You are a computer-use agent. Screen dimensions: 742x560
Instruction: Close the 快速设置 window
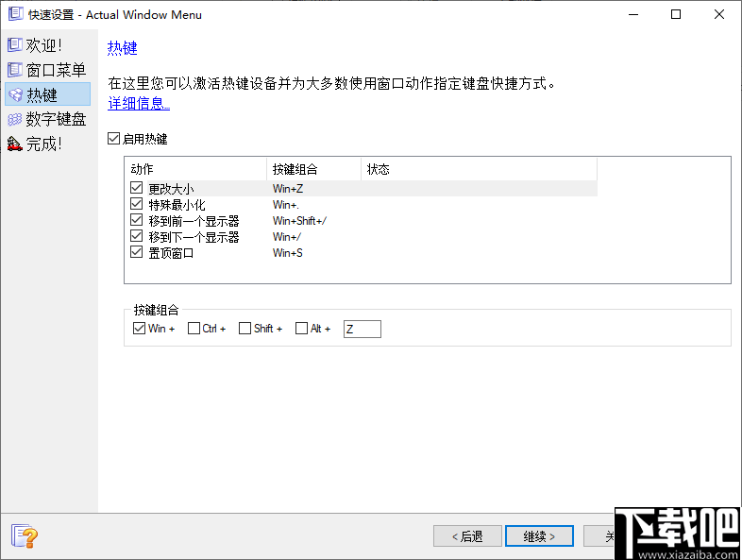[719, 14]
